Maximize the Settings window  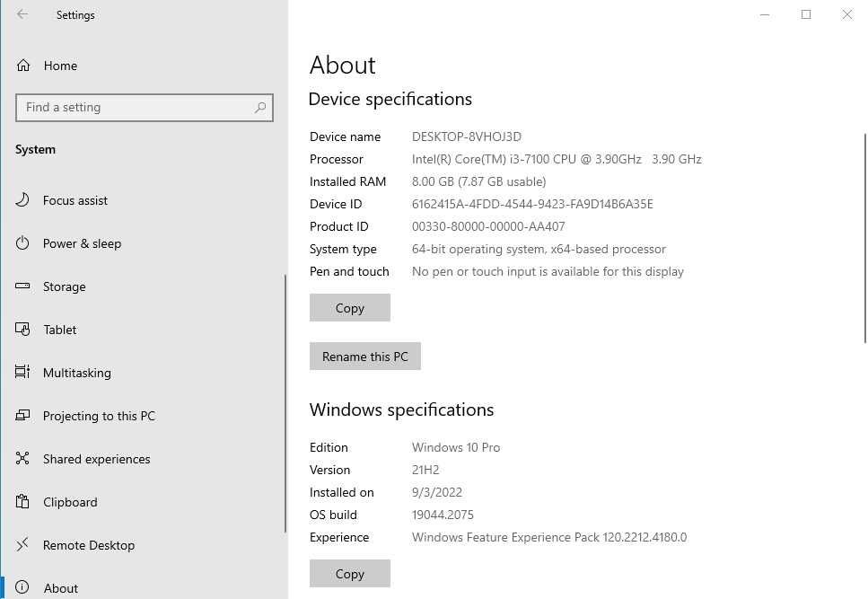point(806,14)
